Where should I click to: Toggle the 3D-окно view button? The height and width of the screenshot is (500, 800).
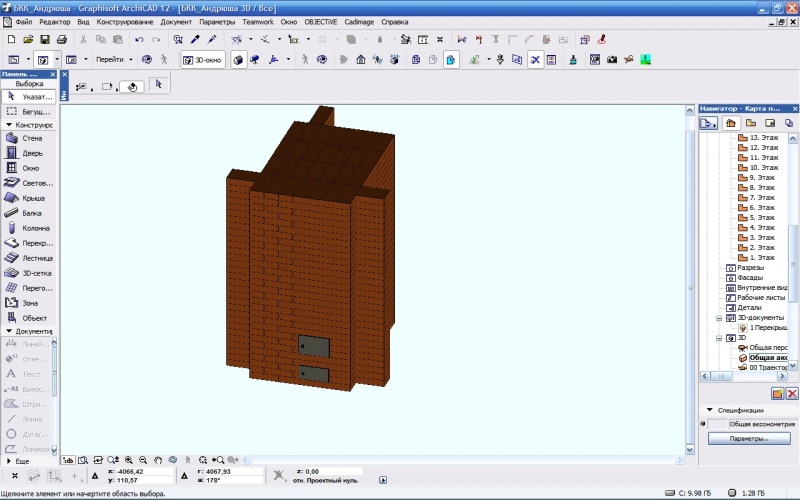coord(202,59)
